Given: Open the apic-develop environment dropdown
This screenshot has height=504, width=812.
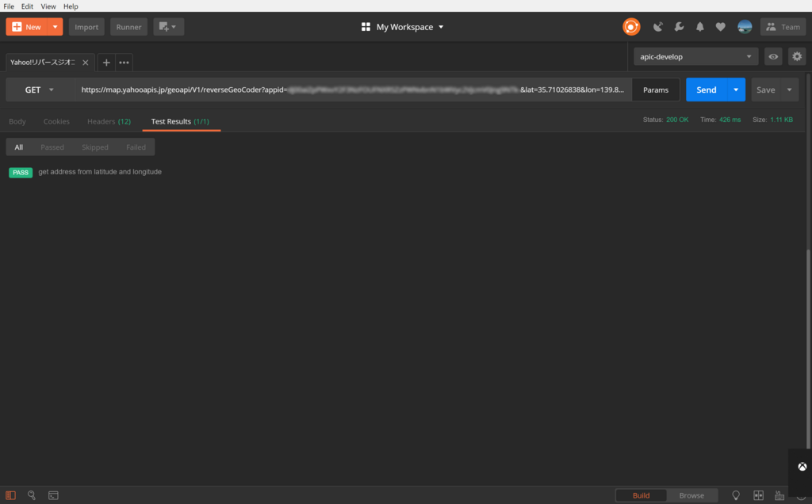Looking at the screenshot, I should [695, 56].
